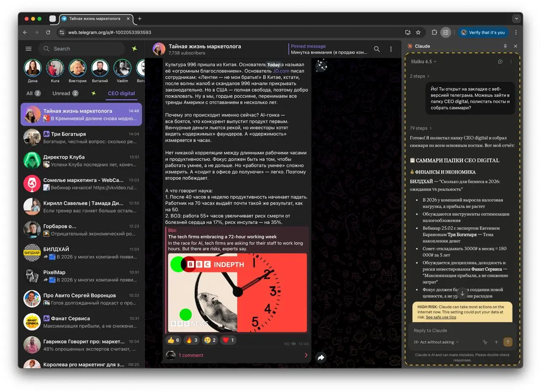The width and height of the screenshot is (541, 392).
Task: Open the BBC InDepth article preview image
Action: [238, 293]
